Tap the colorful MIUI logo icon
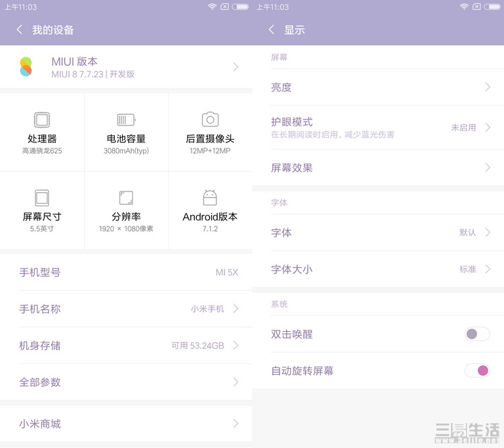This screenshot has width=504, height=448. [26, 66]
